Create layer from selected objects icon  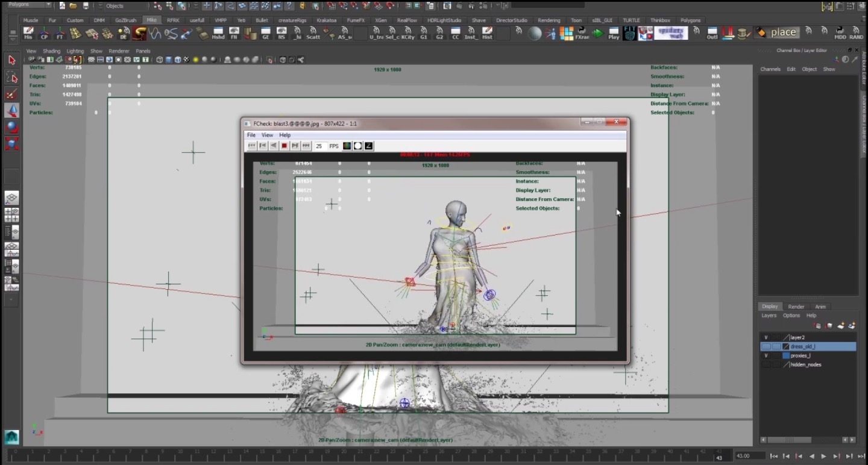point(852,325)
